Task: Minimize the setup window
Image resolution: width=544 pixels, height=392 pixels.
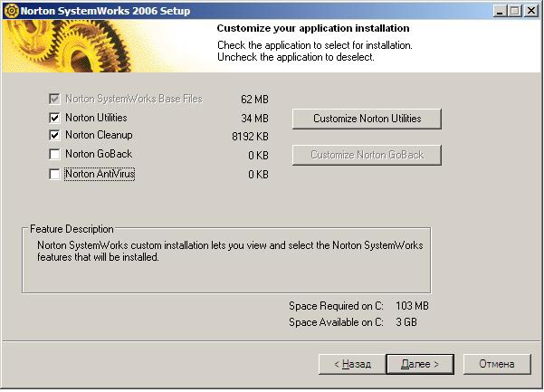Action: [500, 11]
